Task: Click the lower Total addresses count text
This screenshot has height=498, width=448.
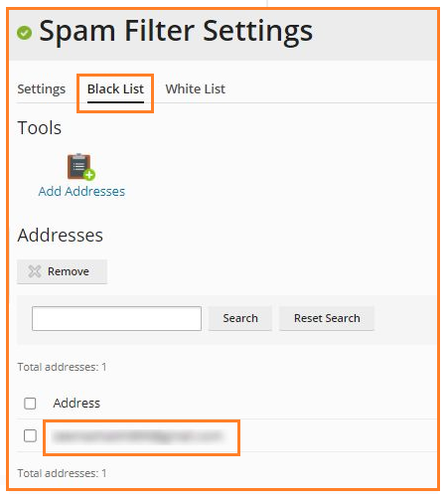Action: [62, 473]
